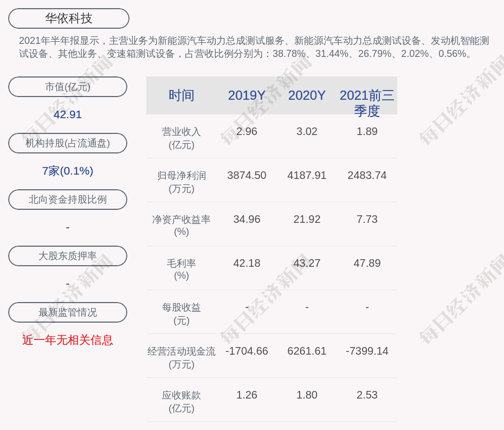The width and height of the screenshot is (504, 430).
Task: Click revenue value 2.96
Action: coord(247,131)
